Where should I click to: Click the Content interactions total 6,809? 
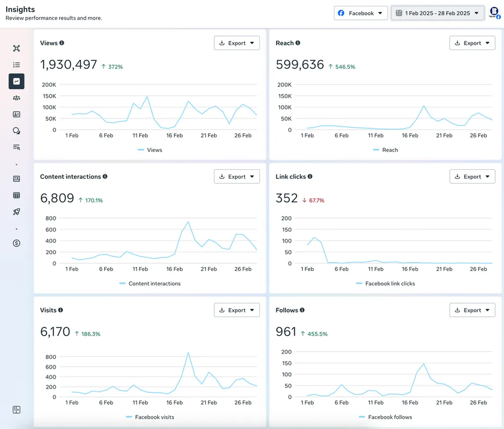57,198
